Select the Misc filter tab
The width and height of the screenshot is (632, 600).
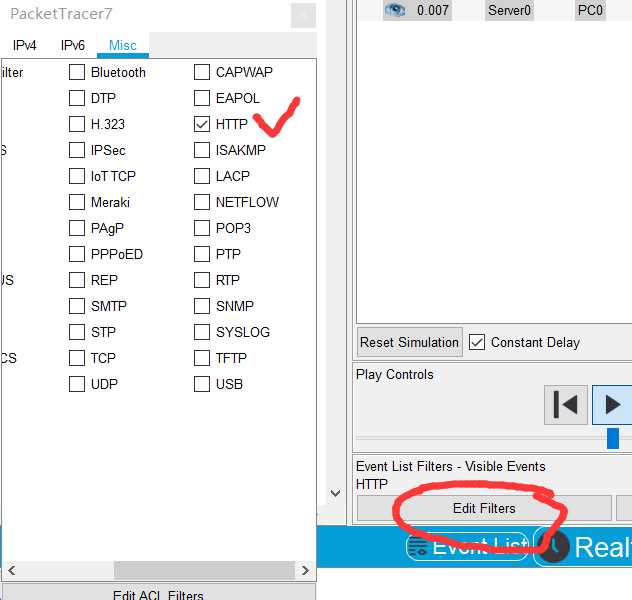[123, 45]
